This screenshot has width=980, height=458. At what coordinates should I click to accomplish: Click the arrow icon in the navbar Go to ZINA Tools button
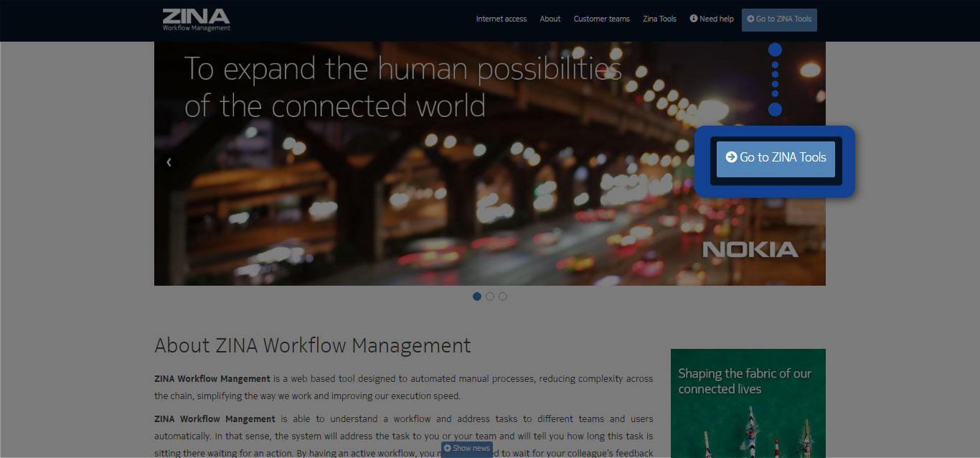750,19
